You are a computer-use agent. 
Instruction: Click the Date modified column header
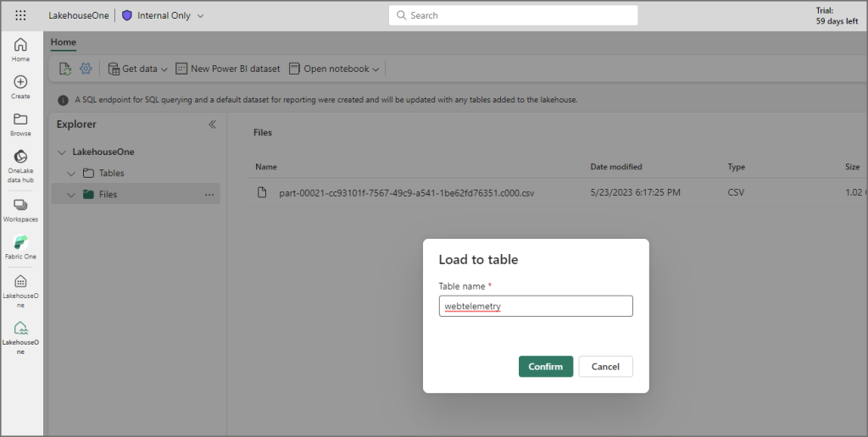(x=616, y=167)
